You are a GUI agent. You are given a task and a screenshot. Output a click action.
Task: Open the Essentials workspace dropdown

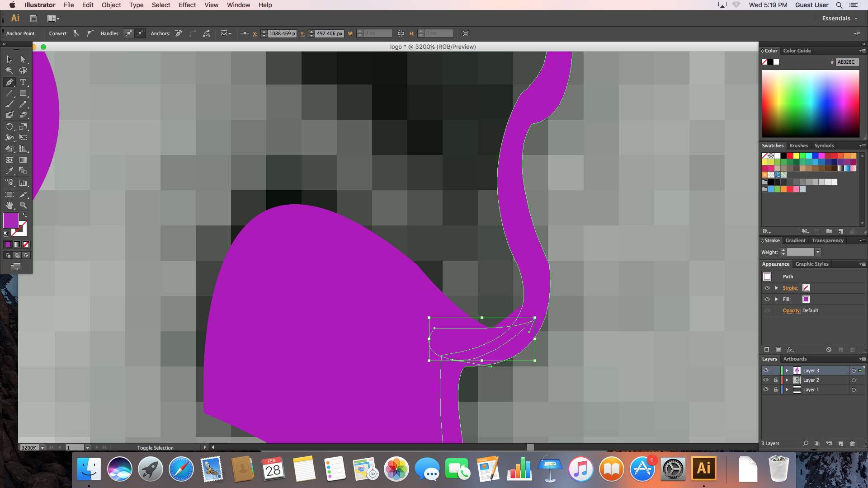coord(840,19)
